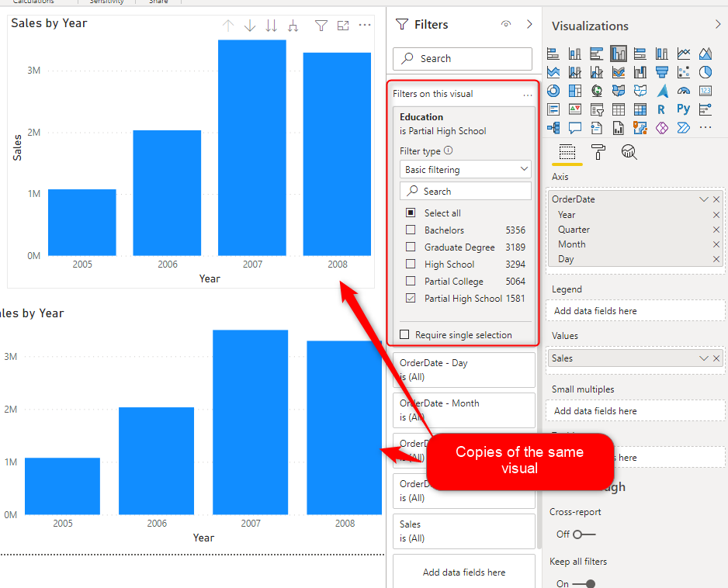Click the donut chart visualization icon
This screenshot has width=728, height=588.
click(553, 91)
